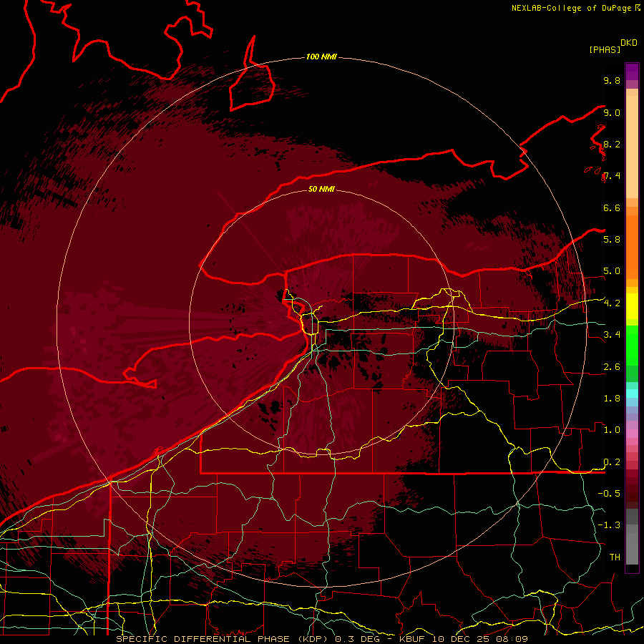Click the 50 NMI range ring label
The image size is (644, 644).
point(321,189)
